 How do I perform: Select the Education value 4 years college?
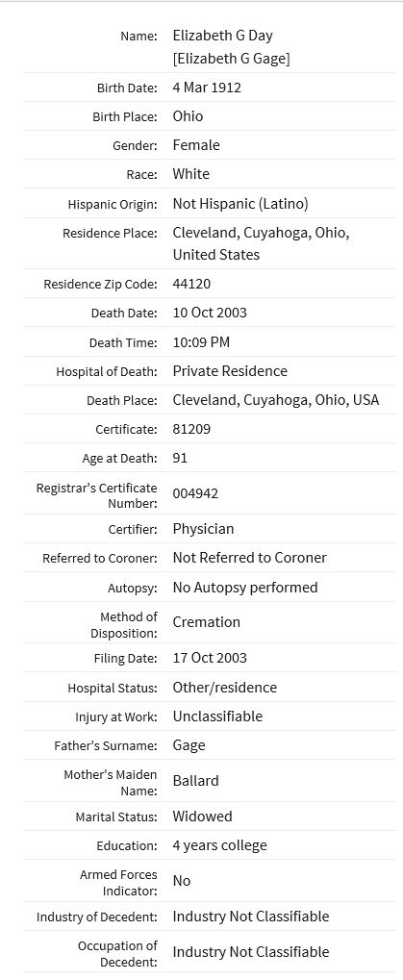(x=220, y=845)
